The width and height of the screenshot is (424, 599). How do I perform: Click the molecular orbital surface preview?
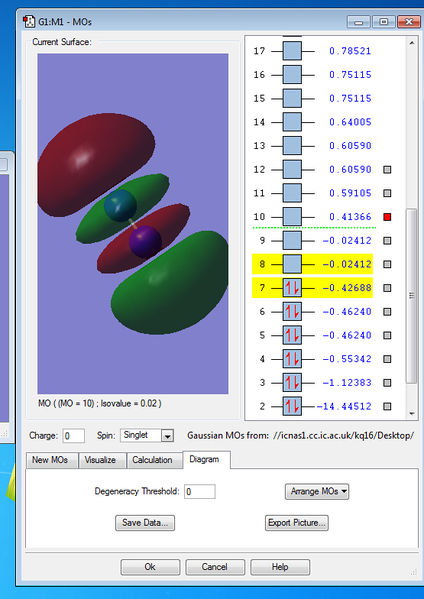pos(133,223)
